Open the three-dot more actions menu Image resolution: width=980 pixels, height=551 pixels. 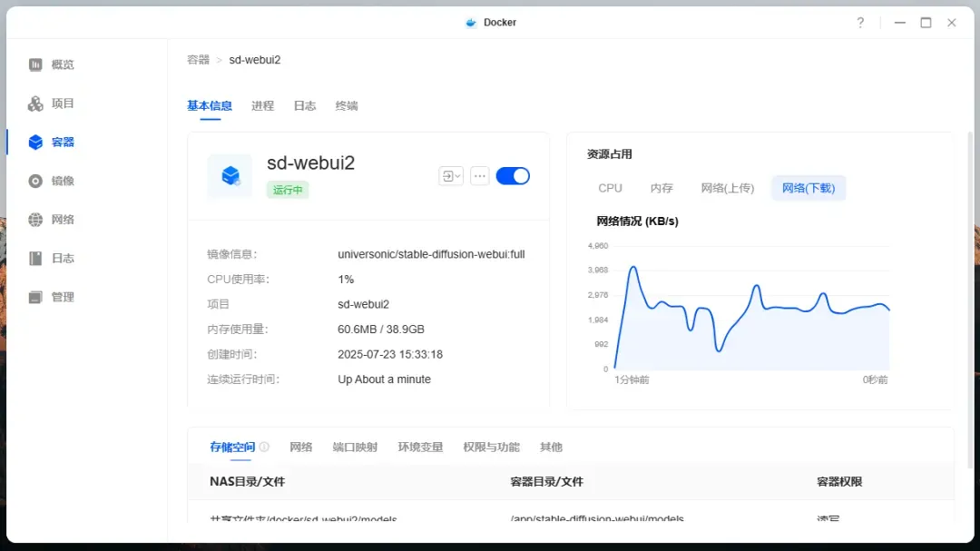point(479,176)
